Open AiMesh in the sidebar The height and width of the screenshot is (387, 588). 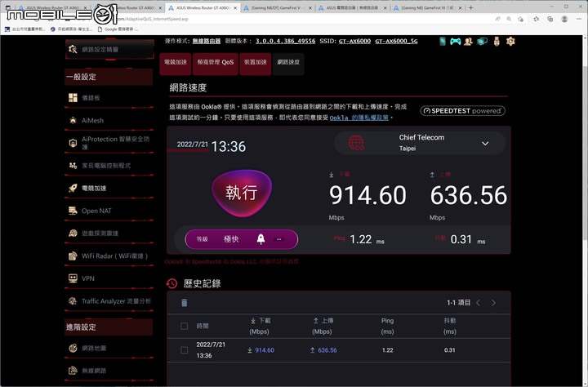(x=109, y=120)
